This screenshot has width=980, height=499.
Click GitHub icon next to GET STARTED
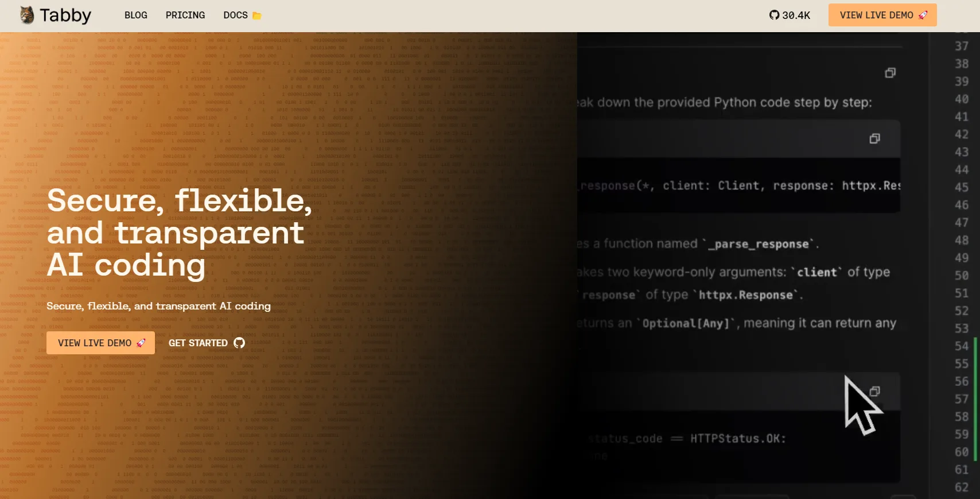239,343
